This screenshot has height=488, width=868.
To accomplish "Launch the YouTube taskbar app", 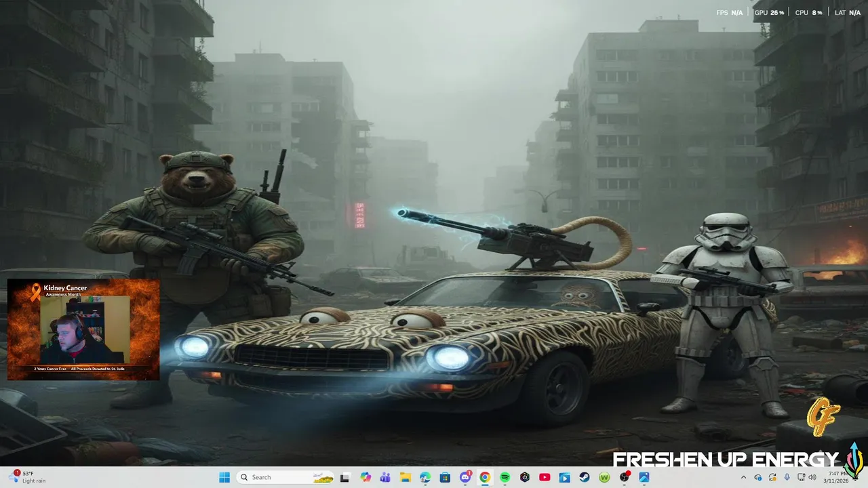I will click(x=545, y=477).
